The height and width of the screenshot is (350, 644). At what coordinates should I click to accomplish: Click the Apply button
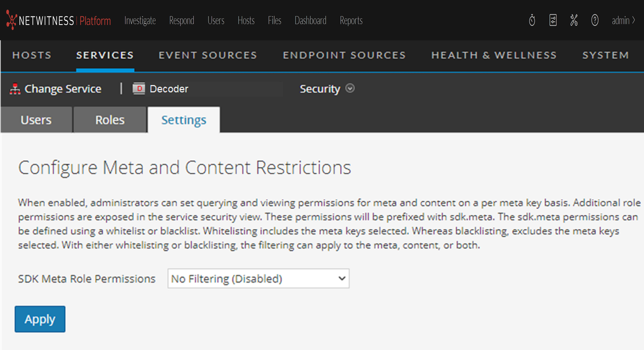tap(40, 319)
